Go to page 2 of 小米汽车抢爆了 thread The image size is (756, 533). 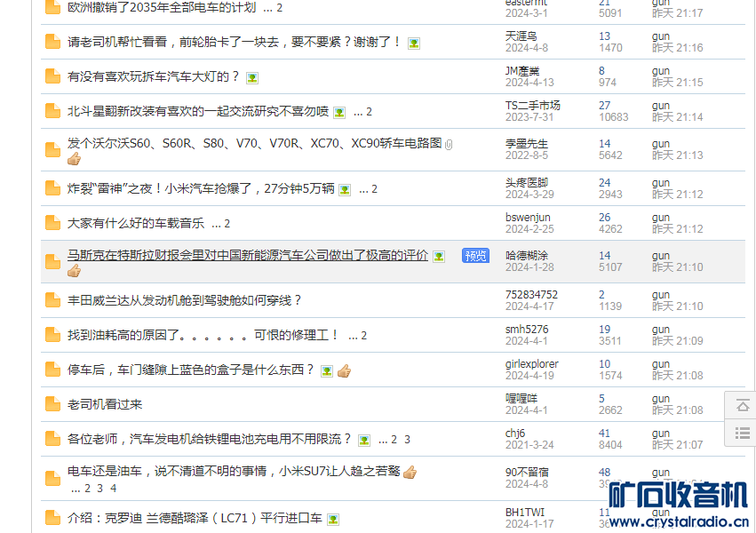tap(374, 189)
